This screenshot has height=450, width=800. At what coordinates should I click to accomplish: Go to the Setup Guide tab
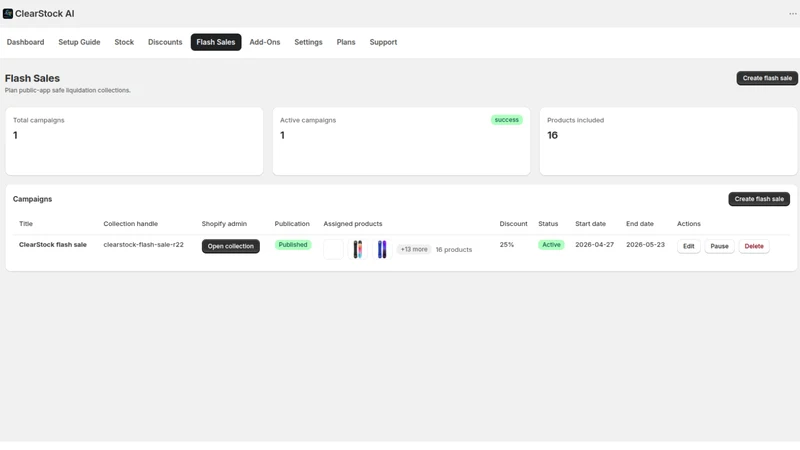point(79,42)
